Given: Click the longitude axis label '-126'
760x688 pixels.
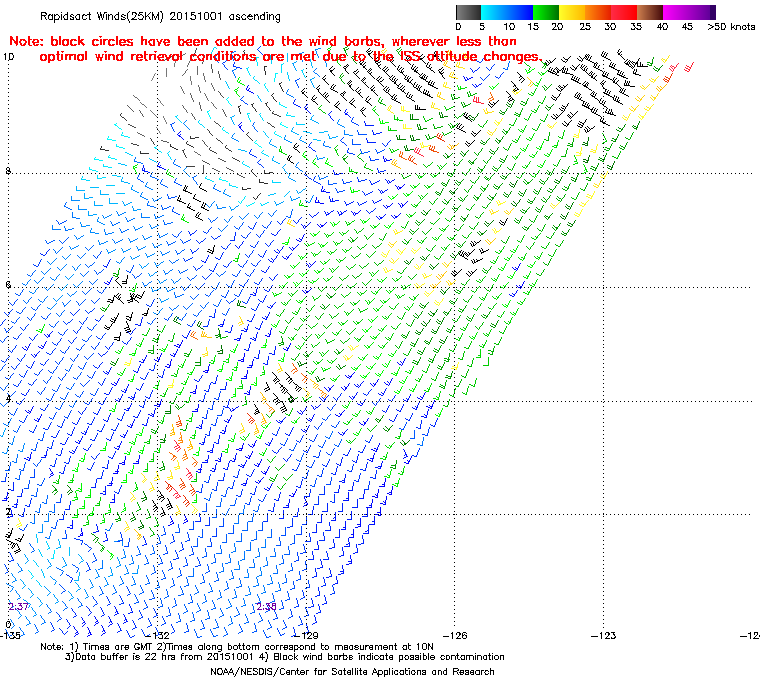Looking at the screenshot, I should click(455, 635).
